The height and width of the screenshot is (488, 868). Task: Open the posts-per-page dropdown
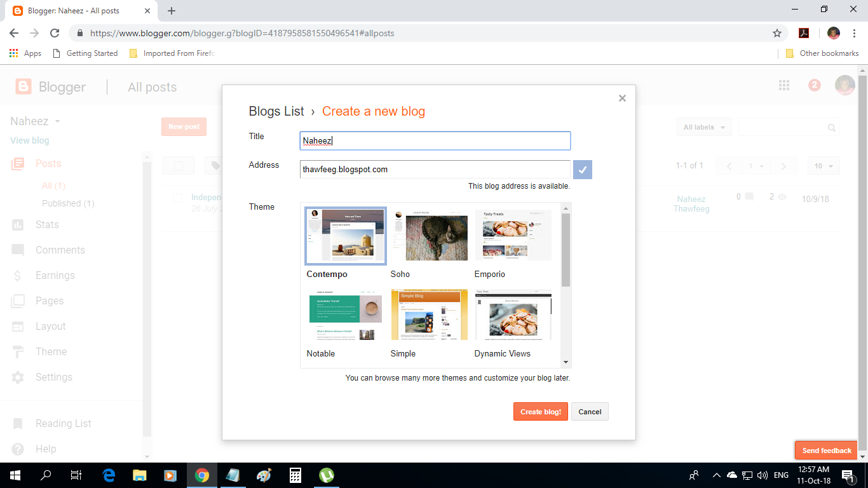coord(824,166)
